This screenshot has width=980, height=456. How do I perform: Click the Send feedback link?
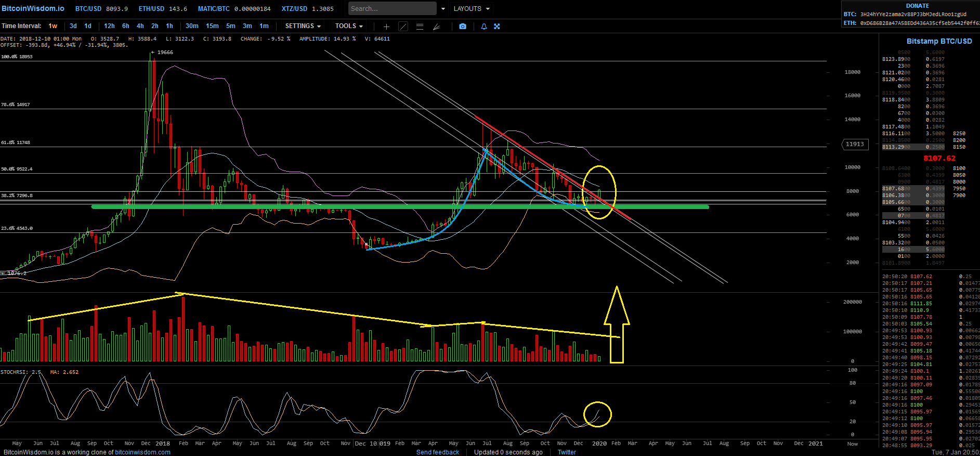coord(438,452)
